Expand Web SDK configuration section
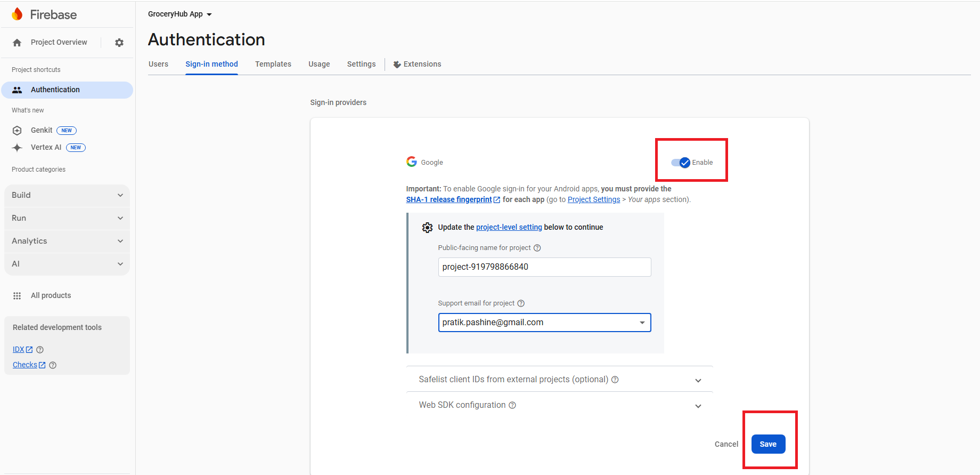Viewport: 980px width, 475px height. click(x=559, y=405)
